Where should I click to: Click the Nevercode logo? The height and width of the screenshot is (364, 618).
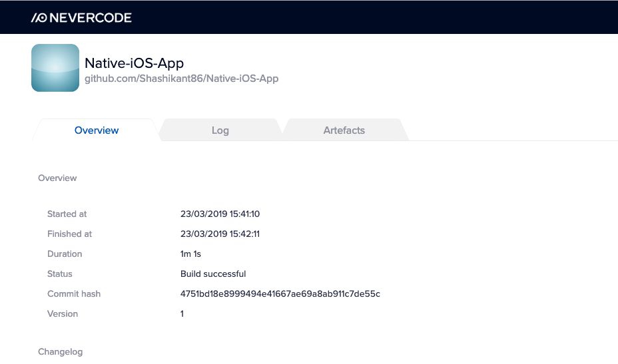pyautogui.click(x=81, y=18)
